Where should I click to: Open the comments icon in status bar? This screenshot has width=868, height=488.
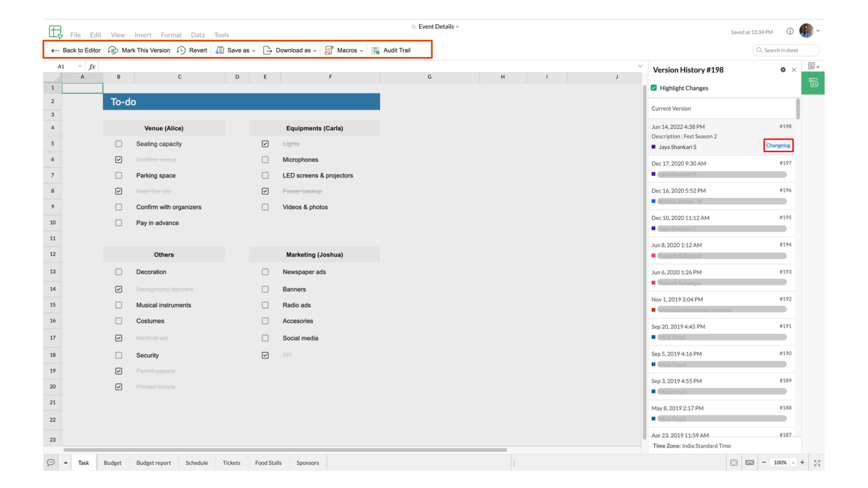coord(51,462)
